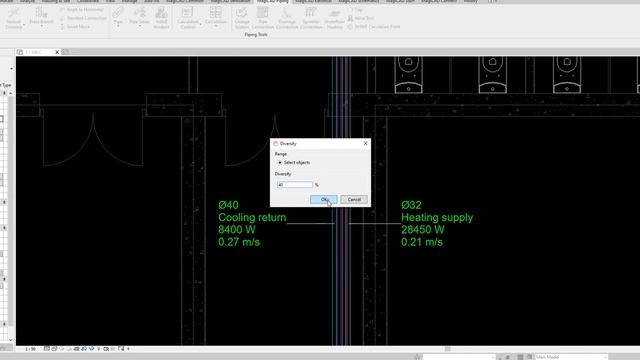The height and width of the screenshot is (360, 640).
Task: Open the Main Model workset dropdown
Action: (x=571, y=357)
